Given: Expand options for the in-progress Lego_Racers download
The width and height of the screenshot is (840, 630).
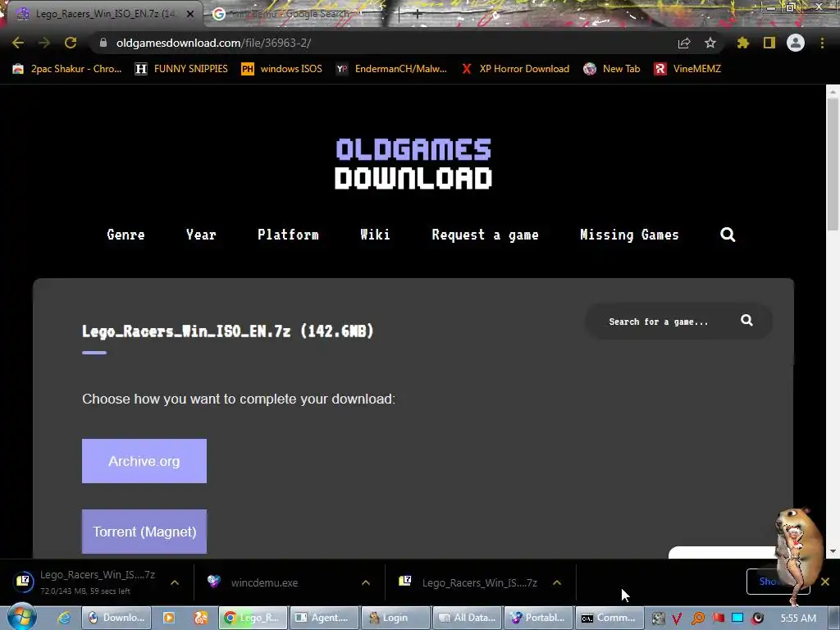Looking at the screenshot, I should (175, 582).
